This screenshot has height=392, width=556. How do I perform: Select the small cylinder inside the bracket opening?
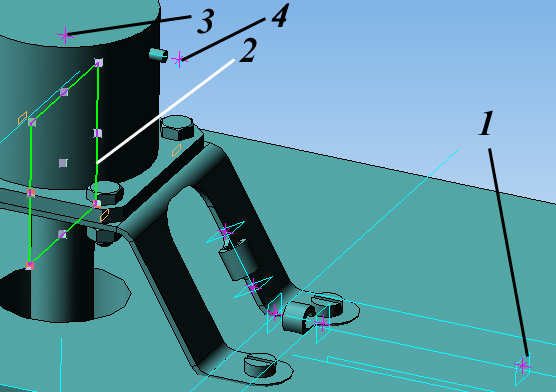(x=238, y=260)
